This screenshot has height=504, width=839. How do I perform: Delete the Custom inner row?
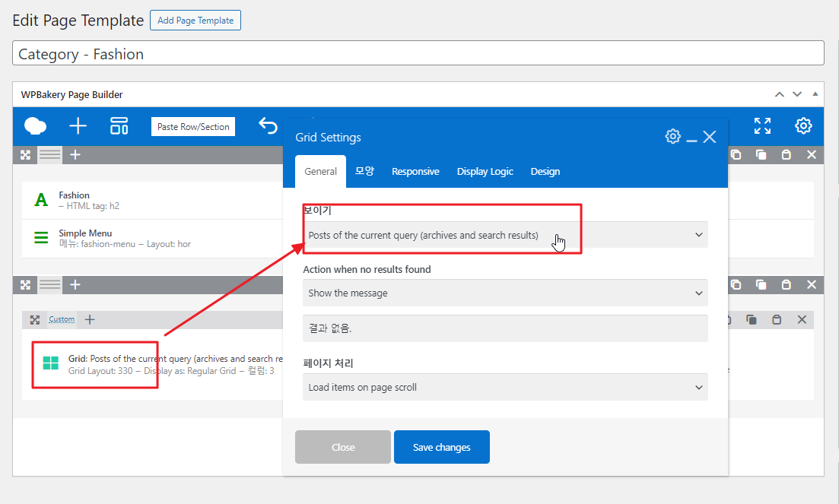point(802,319)
